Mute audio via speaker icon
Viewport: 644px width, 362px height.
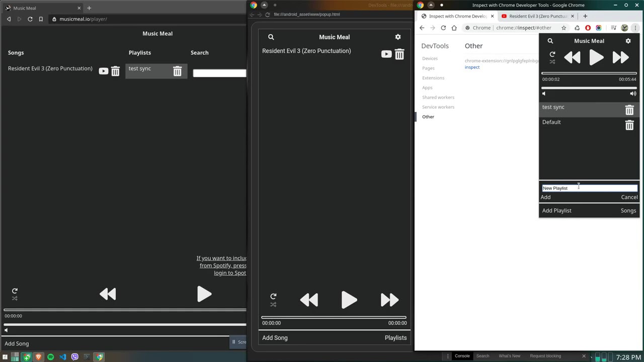543,94
